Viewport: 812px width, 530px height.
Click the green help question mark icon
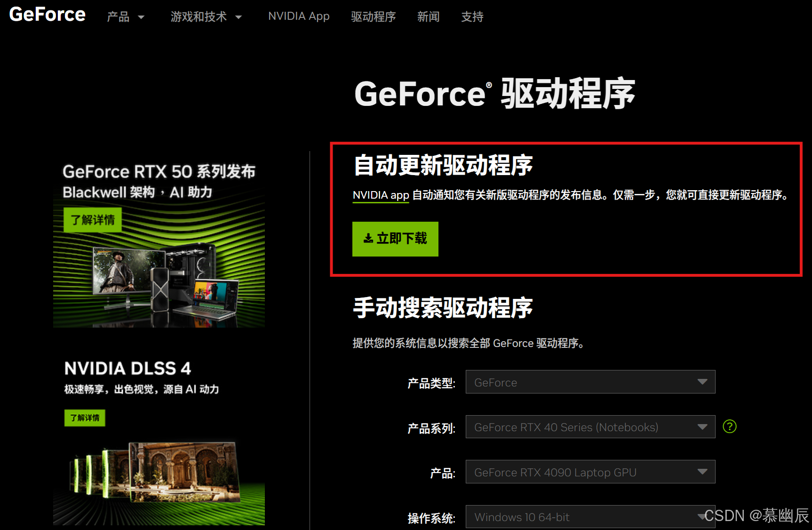point(730,426)
